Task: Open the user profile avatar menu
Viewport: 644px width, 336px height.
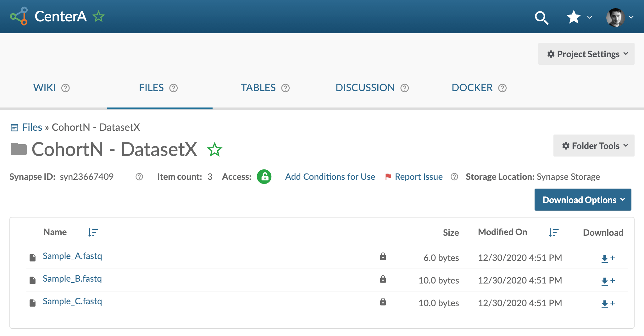Action: pyautogui.click(x=615, y=18)
